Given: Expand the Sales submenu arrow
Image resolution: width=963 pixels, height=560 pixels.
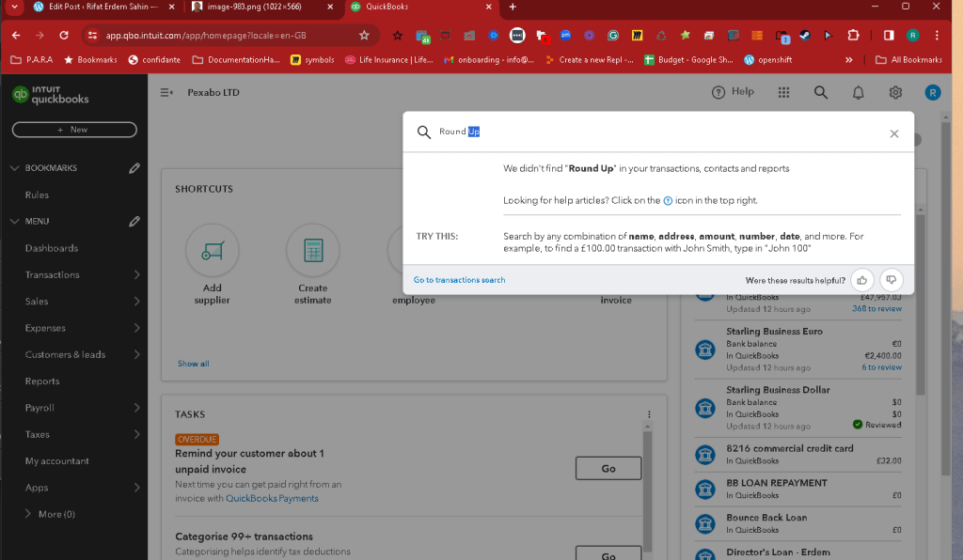Looking at the screenshot, I should tap(136, 302).
